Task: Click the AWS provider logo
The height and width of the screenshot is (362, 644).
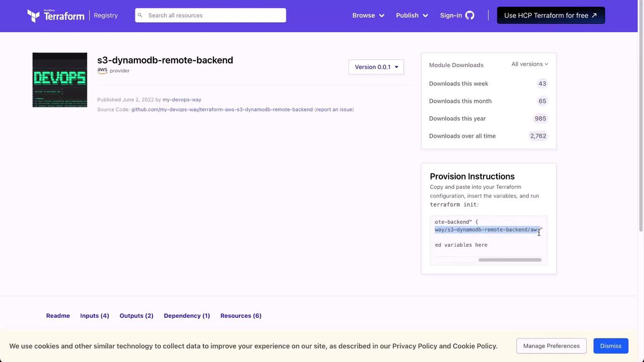Action: [102, 70]
